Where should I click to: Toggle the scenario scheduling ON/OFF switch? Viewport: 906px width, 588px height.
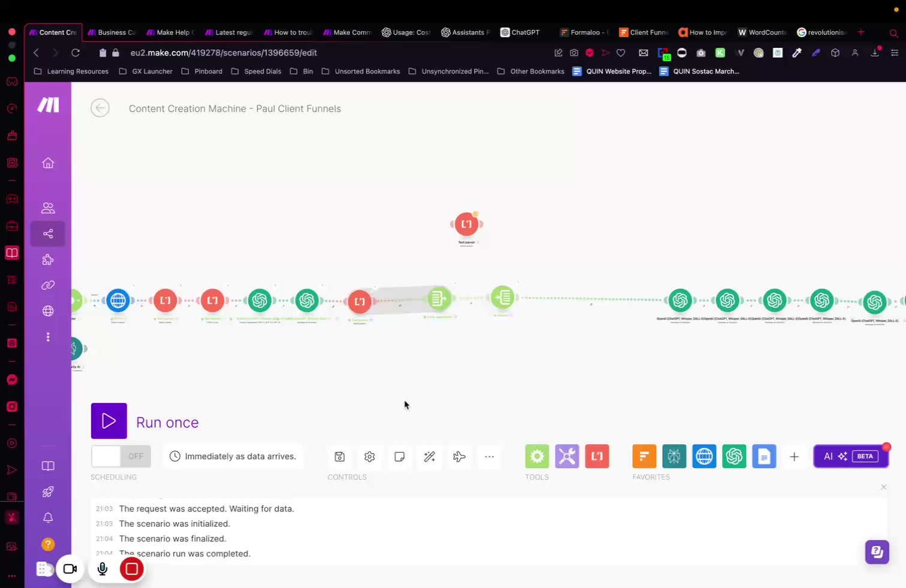pyautogui.click(x=120, y=456)
